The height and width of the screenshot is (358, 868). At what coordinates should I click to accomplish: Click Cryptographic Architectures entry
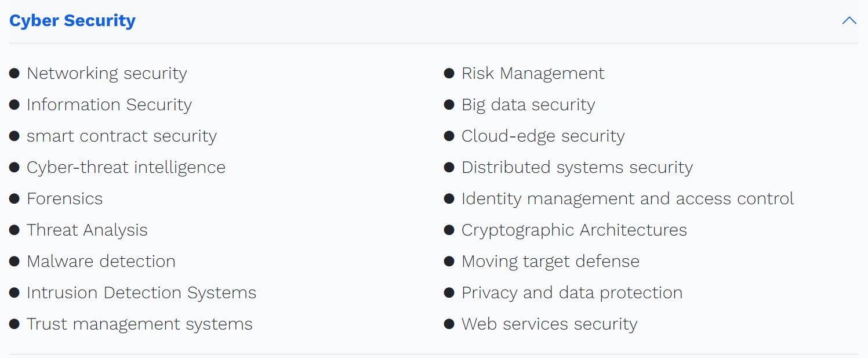pyautogui.click(x=574, y=230)
